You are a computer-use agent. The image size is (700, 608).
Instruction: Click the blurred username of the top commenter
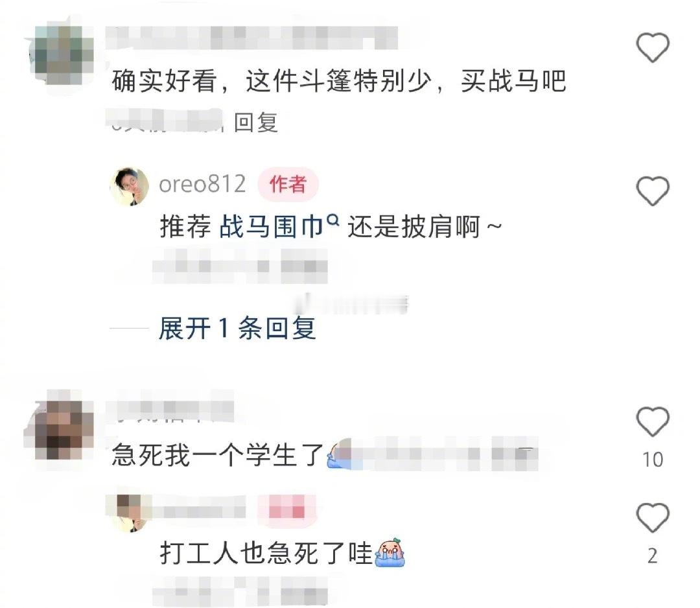pos(251,38)
